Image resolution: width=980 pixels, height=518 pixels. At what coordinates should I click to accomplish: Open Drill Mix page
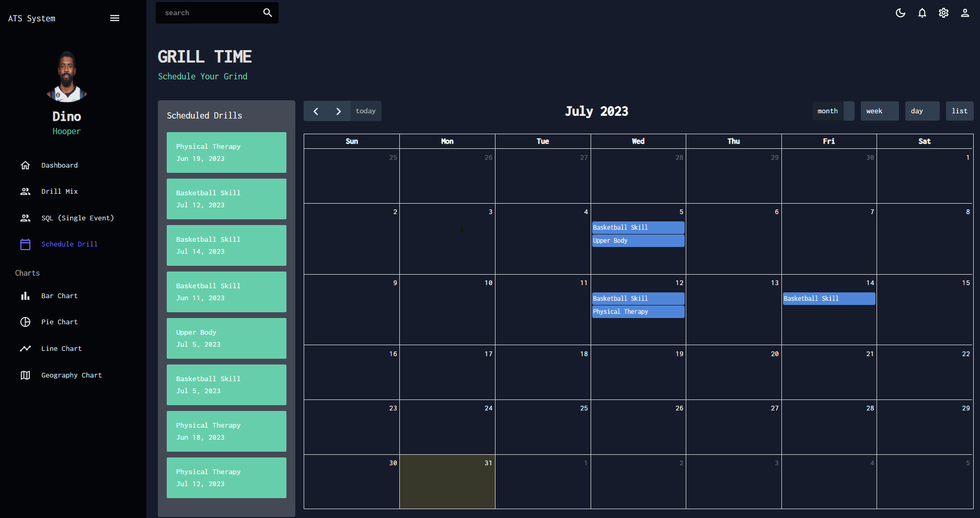(59, 192)
